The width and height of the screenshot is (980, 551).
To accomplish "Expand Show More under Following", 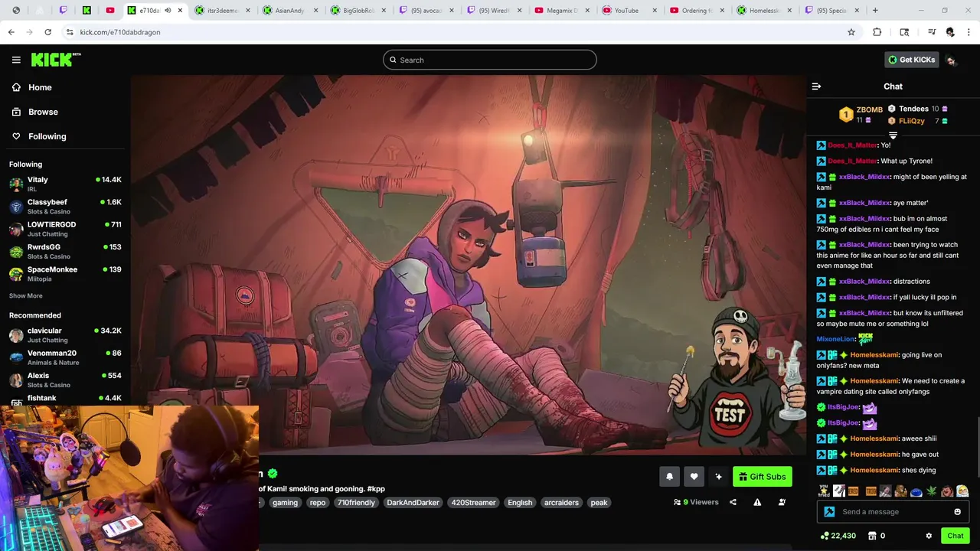I will (26, 296).
